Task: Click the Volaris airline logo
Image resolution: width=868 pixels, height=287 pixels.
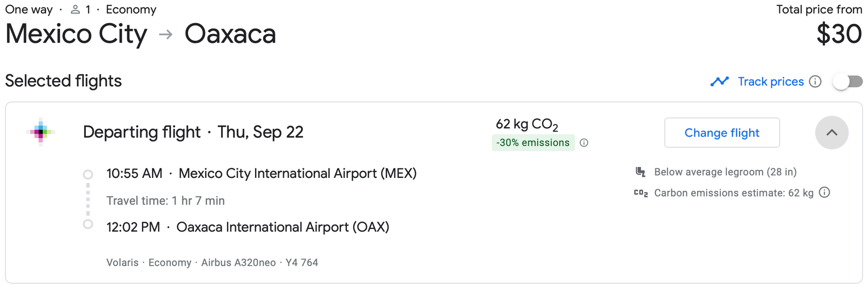Action: pyautogui.click(x=41, y=132)
